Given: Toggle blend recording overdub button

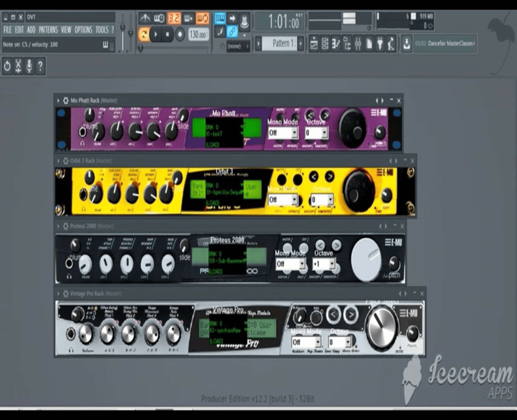Looking at the screenshot, I should click(188, 18).
